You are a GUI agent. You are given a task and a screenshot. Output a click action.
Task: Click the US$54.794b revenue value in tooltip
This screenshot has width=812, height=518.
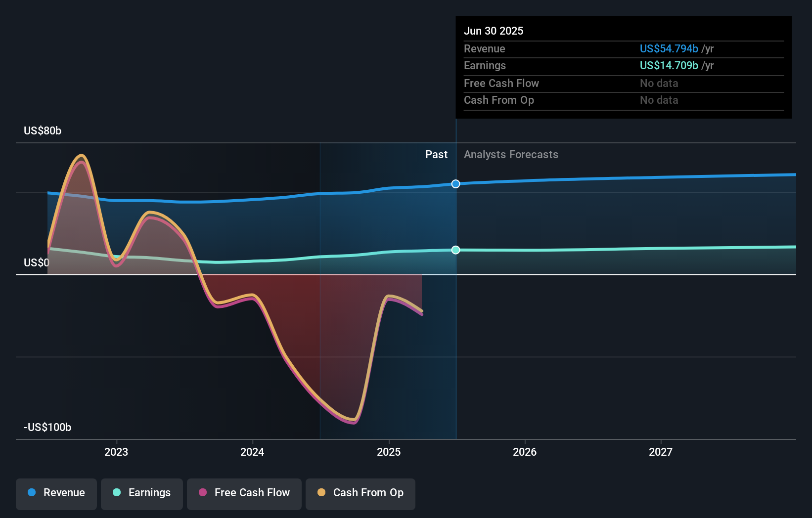tap(669, 48)
